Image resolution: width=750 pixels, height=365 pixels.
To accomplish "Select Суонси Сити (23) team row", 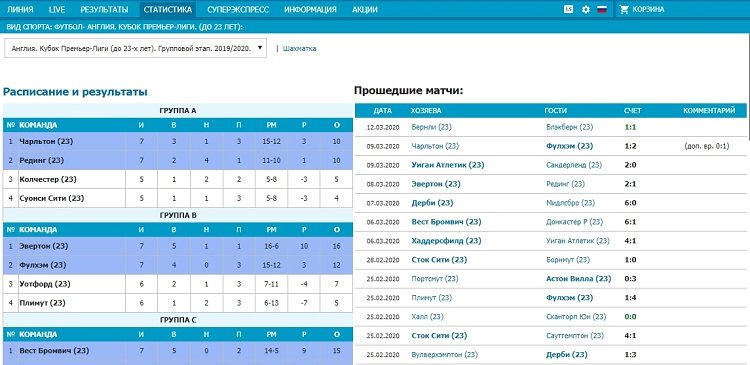I will coord(177,198).
